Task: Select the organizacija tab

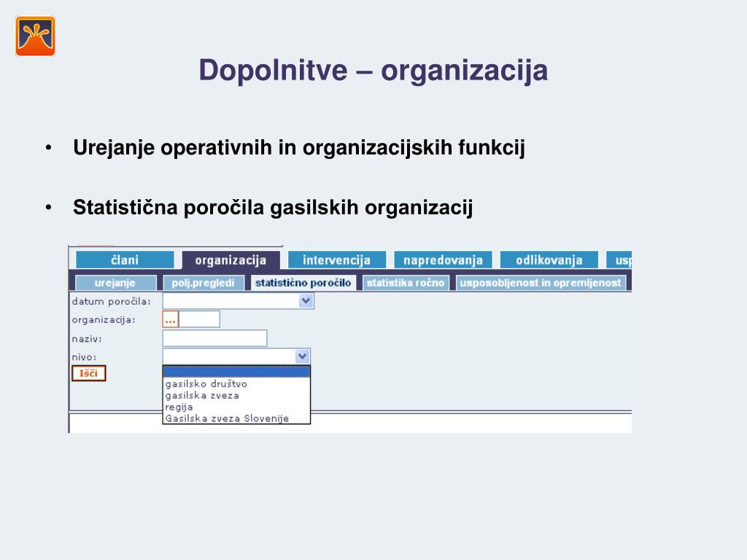Action: pyautogui.click(x=231, y=260)
